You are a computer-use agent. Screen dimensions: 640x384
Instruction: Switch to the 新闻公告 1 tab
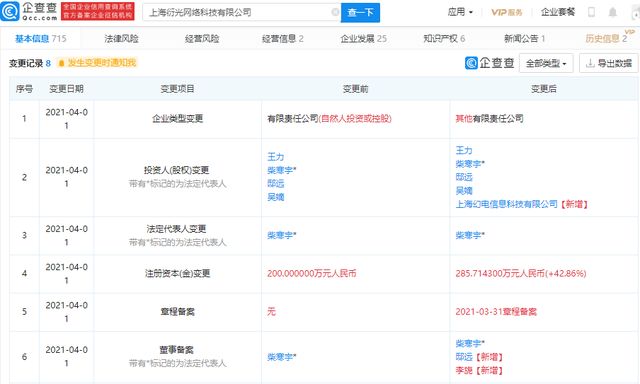pyautogui.click(x=524, y=39)
